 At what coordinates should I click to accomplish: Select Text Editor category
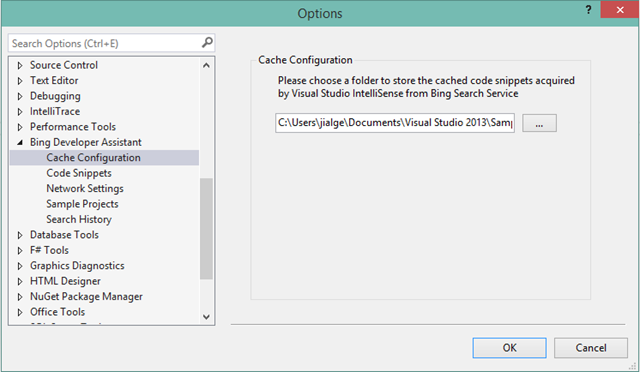54,80
